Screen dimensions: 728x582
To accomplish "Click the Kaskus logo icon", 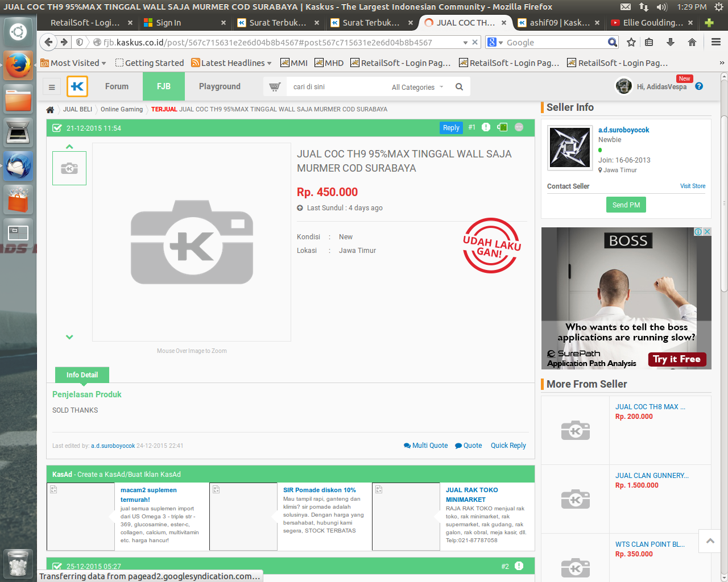I will (77, 86).
